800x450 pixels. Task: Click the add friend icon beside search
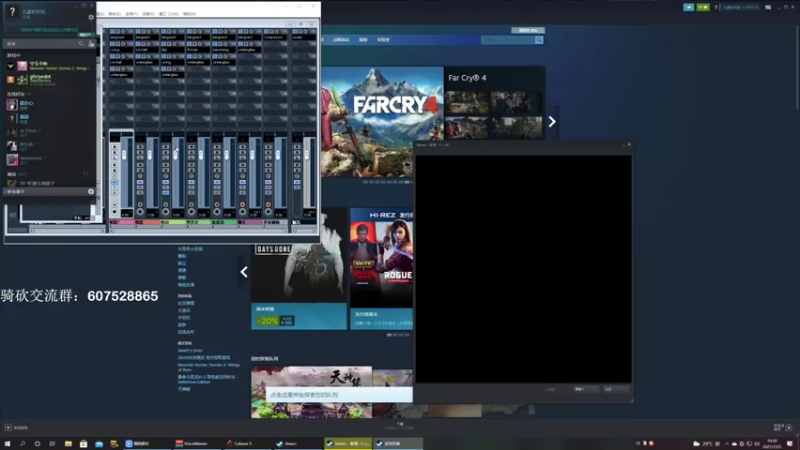coord(91,44)
